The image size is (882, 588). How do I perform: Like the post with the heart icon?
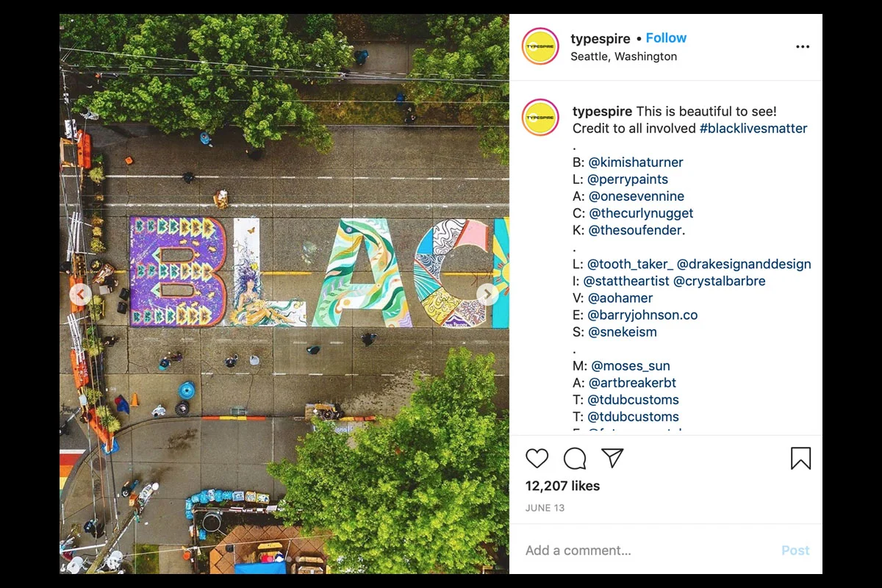(x=537, y=459)
